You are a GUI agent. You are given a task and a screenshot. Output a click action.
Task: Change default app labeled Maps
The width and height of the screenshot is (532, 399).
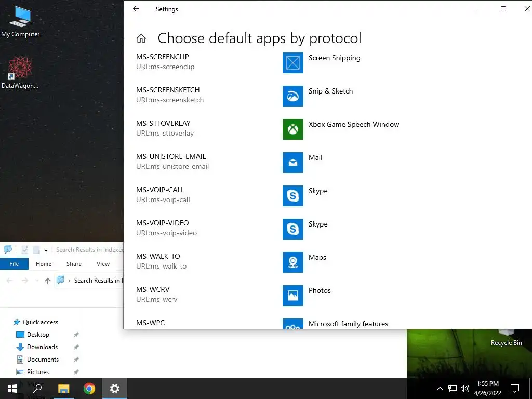tap(317, 258)
